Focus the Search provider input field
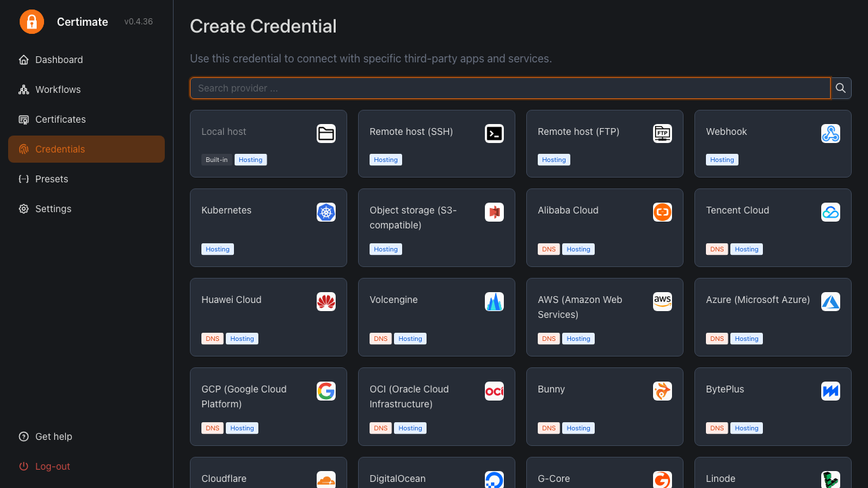 510,88
